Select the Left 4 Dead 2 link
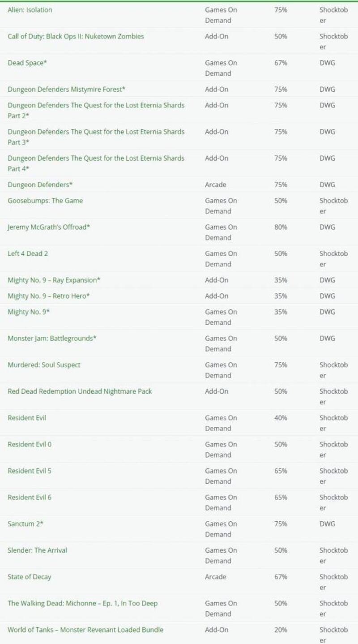This screenshot has width=358, height=644. pyautogui.click(x=28, y=254)
